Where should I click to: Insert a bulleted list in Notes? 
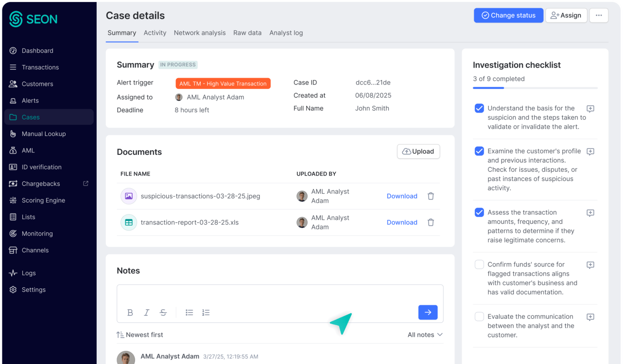click(190, 313)
